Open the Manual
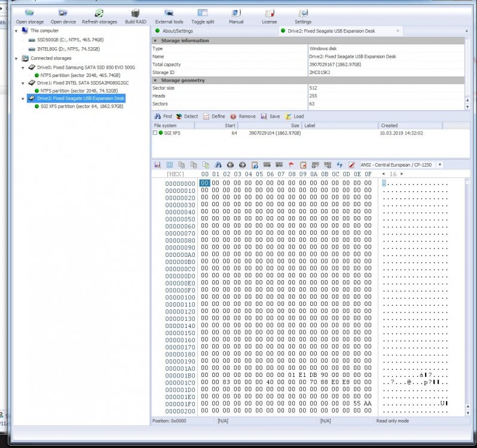The image size is (477, 448). point(236,17)
